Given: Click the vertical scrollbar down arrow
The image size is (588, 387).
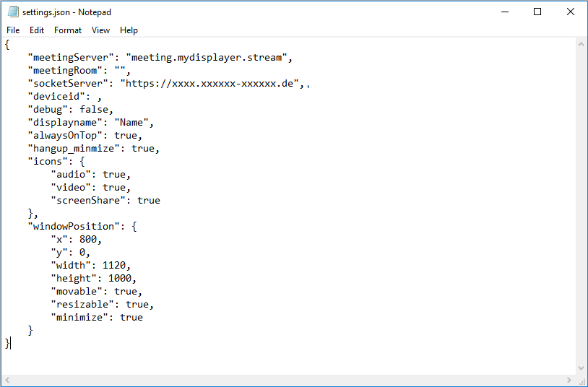Looking at the screenshot, I should pyautogui.click(x=581, y=368).
